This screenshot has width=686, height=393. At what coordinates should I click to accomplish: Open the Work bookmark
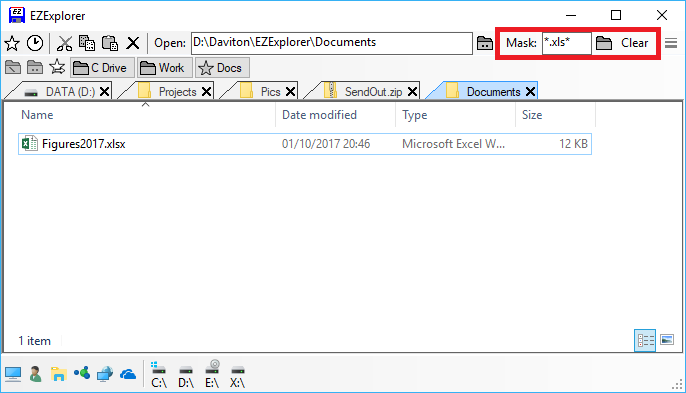164,68
